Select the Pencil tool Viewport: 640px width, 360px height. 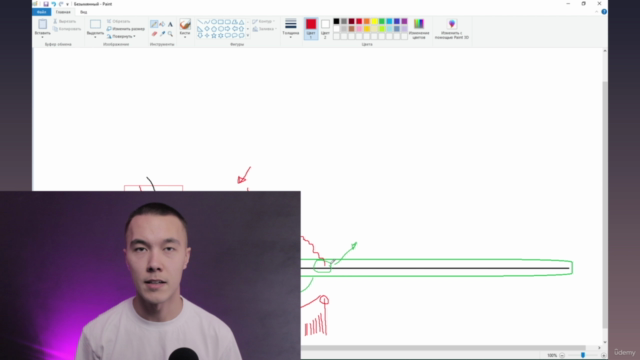(154, 24)
